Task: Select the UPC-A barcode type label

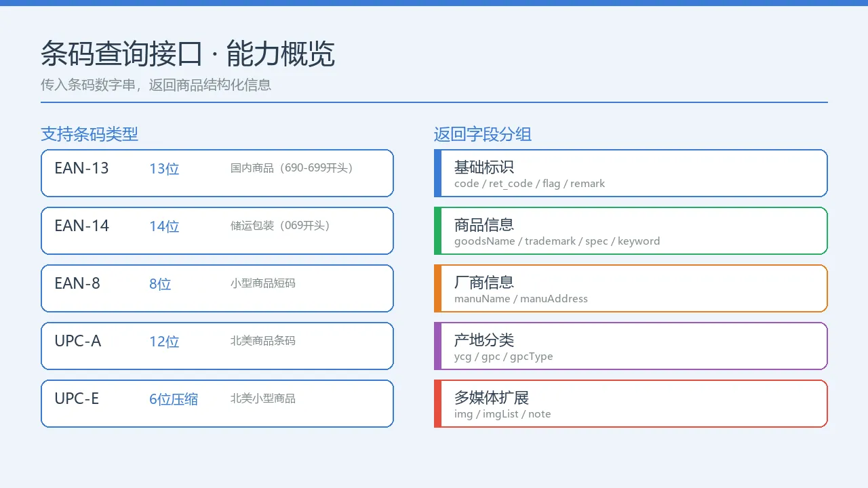Action: click(78, 341)
